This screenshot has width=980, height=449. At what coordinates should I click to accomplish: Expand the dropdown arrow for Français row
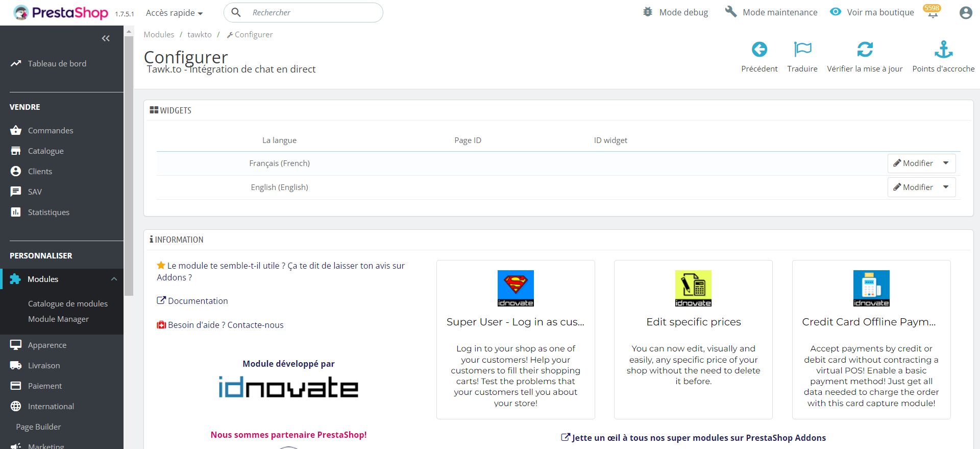946,163
